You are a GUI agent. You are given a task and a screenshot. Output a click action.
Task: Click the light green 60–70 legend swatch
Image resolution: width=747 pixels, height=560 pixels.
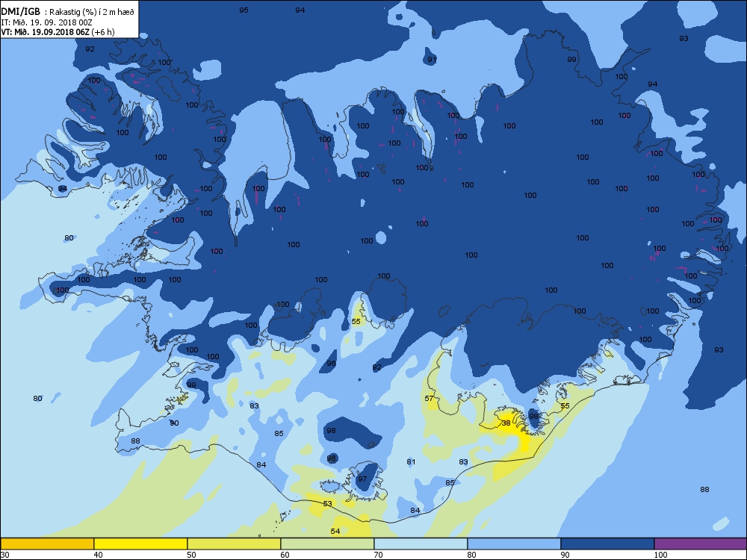[x=327, y=544]
